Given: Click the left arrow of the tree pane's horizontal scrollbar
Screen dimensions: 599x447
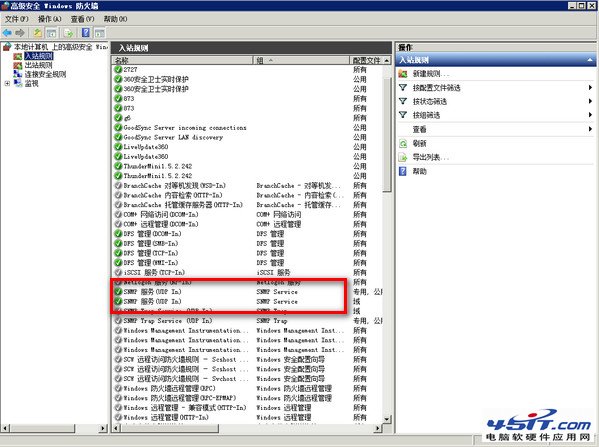Looking at the screenshot, I should tap(5, 429).
